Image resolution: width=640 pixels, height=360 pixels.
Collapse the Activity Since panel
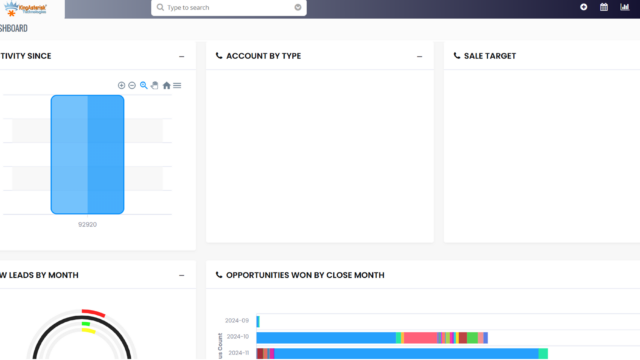(182, 56)
